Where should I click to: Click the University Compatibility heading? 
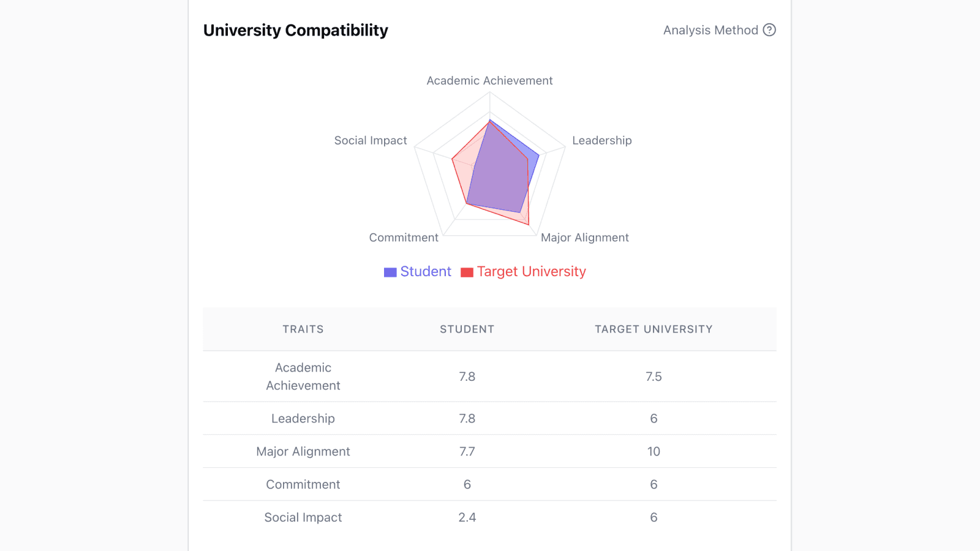click(296, 30)
